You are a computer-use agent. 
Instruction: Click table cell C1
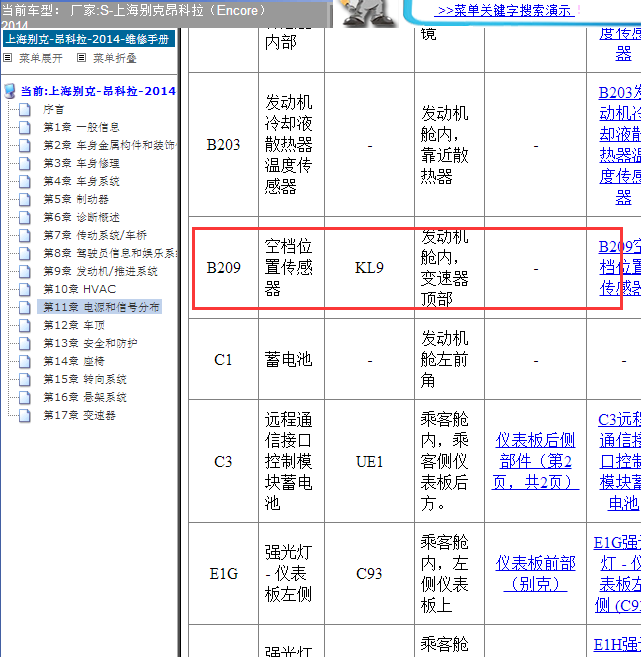click(223, 360)
